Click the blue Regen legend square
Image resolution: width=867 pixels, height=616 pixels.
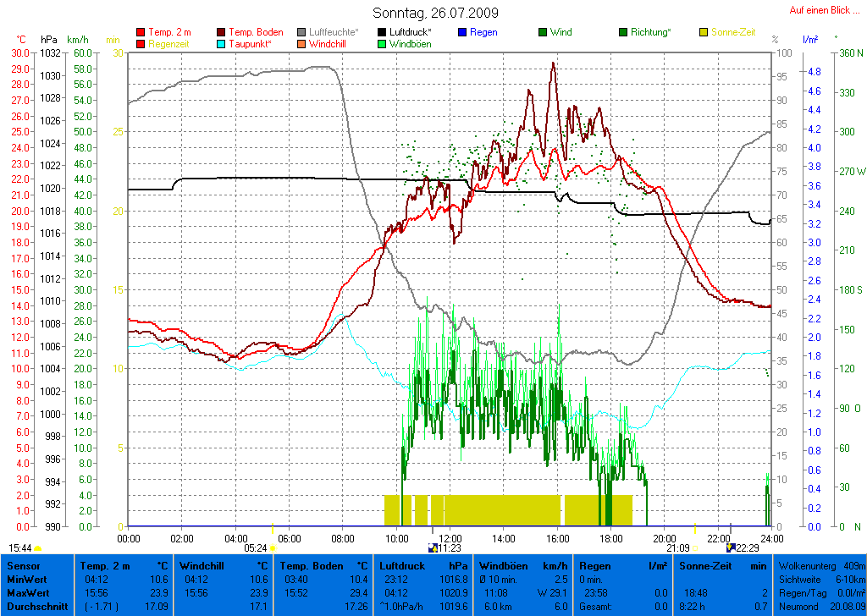coord(461,32)
